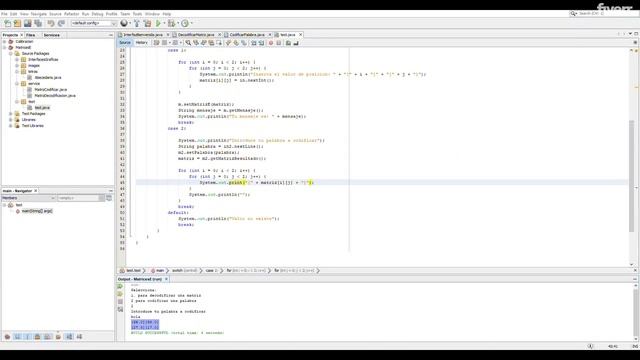Expand the InterfacesGraficas package
This screenshot has width=640, height=360.
[x=17, y=60]
